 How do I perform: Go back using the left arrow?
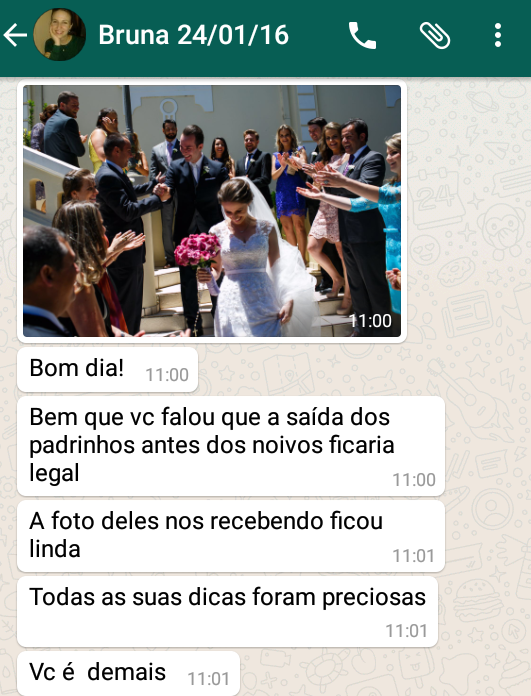click(15, 35)
